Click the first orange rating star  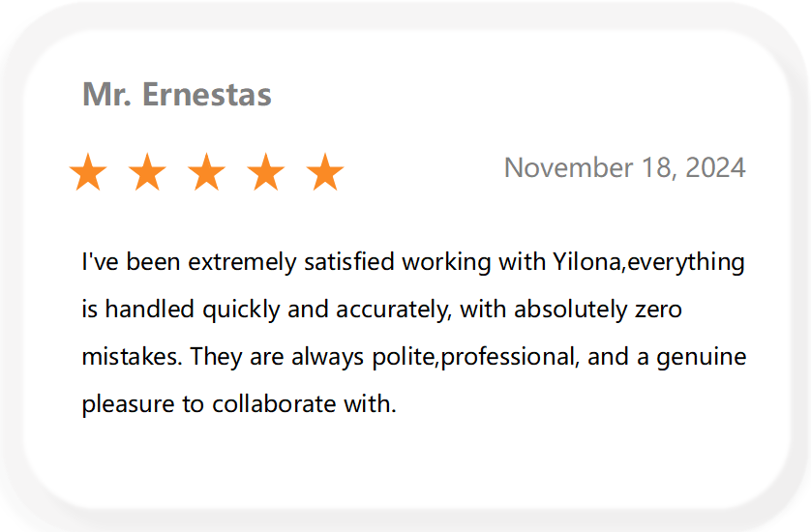tap(88, 172)
